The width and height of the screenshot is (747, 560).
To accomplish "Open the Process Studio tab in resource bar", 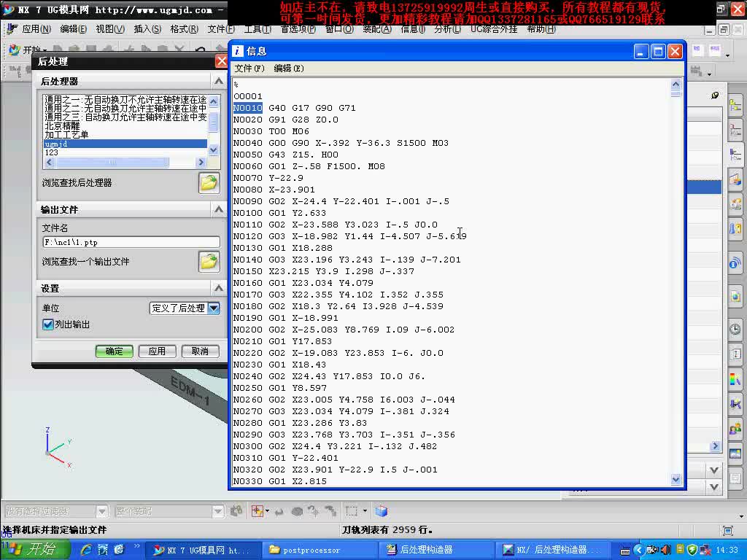I will click(x=735, y=354).
